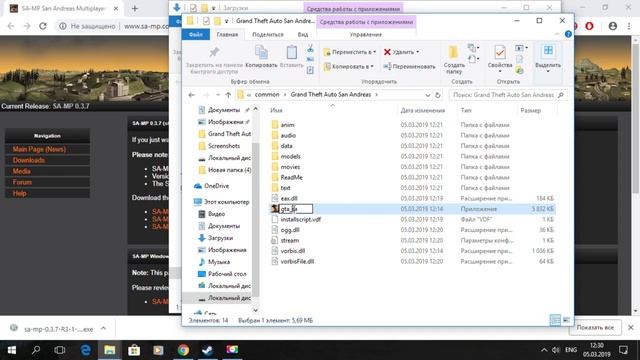Click Chrome's Back arrow
This screenshot has width=640, height=360.
coord(11,26)
